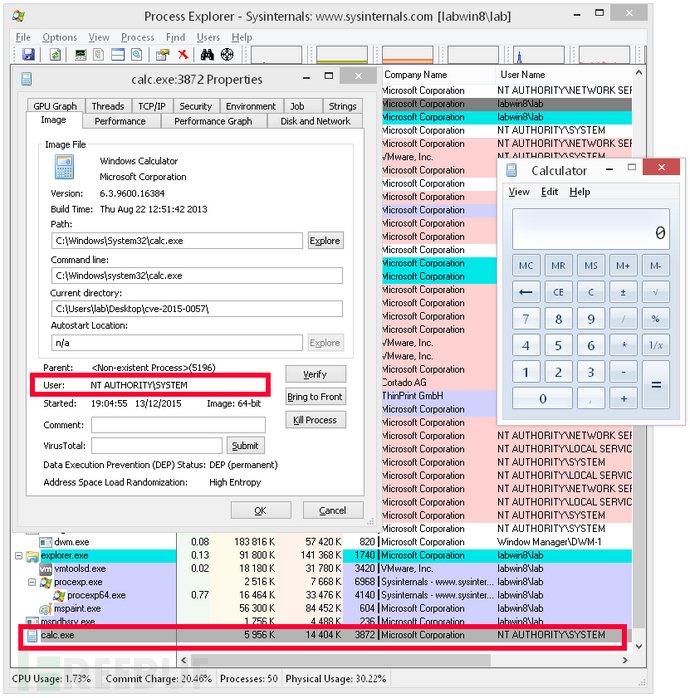
Task: Click the Windows Calculator image icon in dialog
Action: [x=64, y=167]
